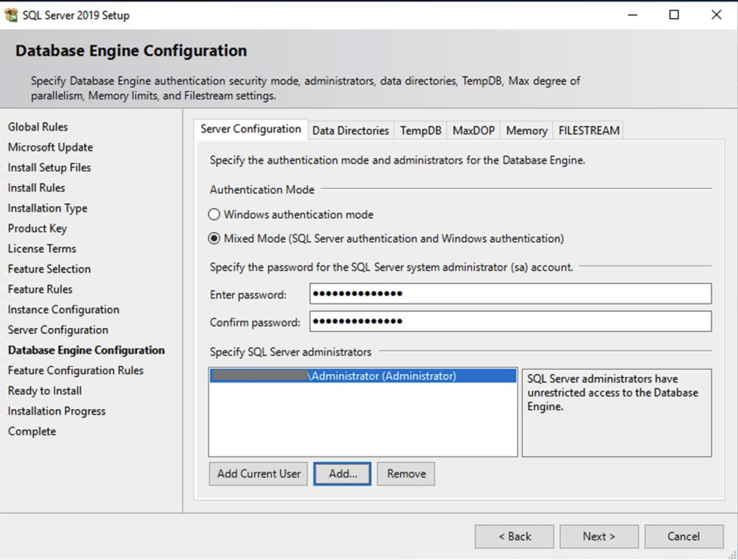
Task: Click the Server Configuration step in sidebar
Action: coord(58,329)
